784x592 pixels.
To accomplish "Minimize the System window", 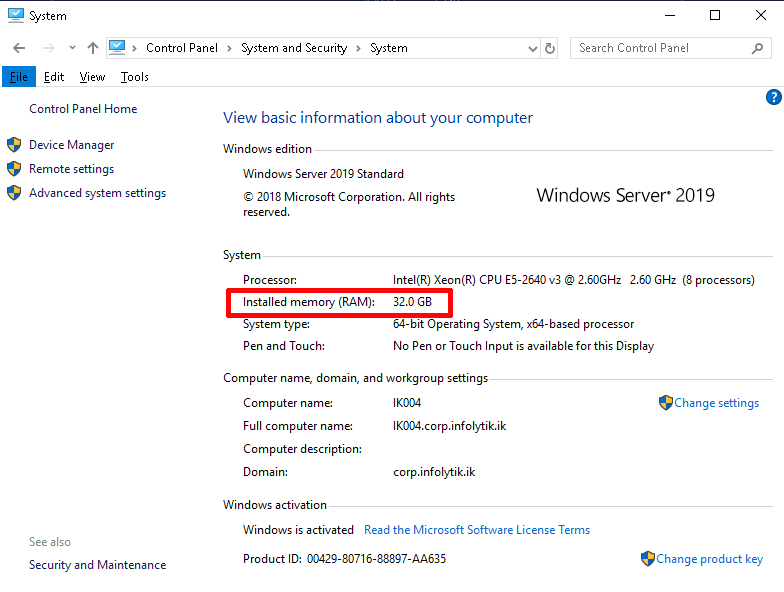I will (x=670, y=16).
